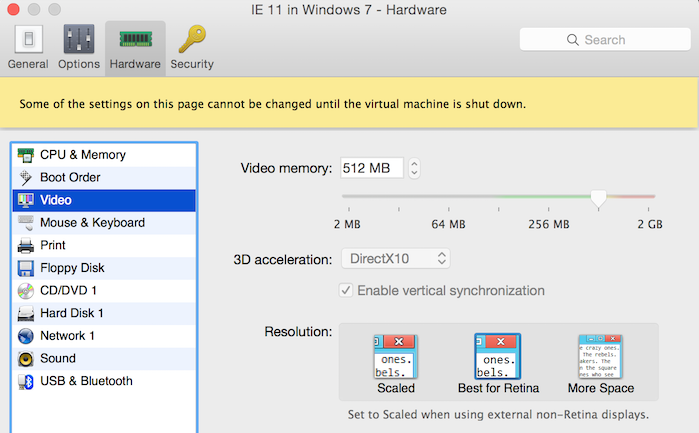Click the Print printer icon

coord(25,246)
